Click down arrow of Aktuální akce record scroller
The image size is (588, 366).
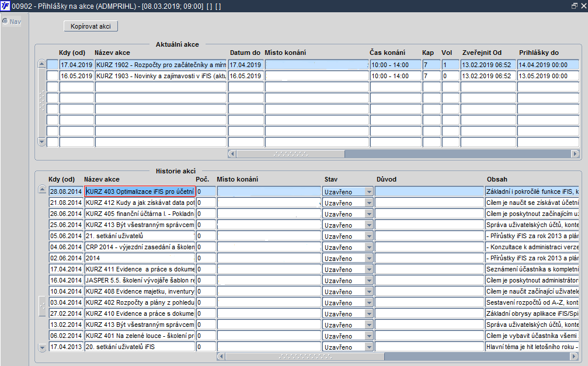point(41,142)
